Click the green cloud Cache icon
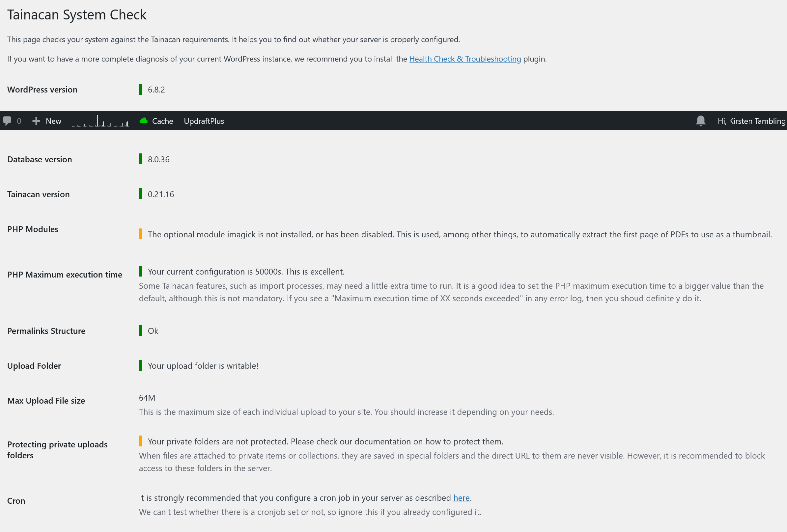Viewport: 787px width, 532px height. [144, 120]
